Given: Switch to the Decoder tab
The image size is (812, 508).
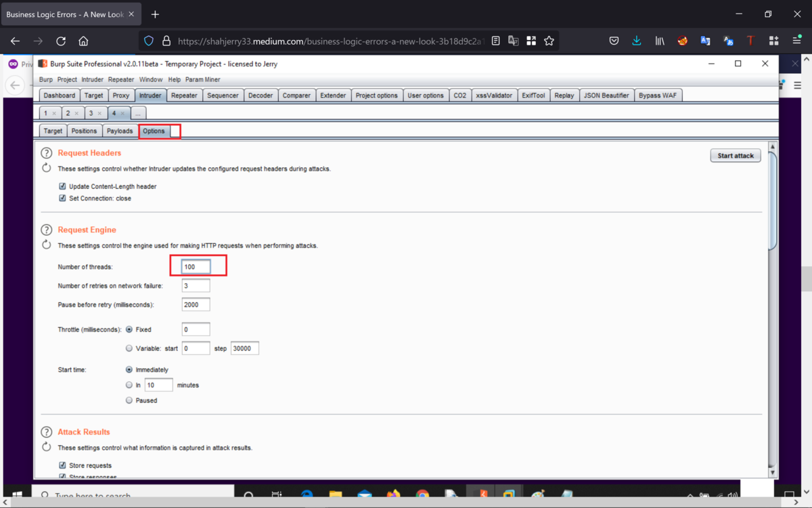Looking at the screenshot, I should [261, 96].
